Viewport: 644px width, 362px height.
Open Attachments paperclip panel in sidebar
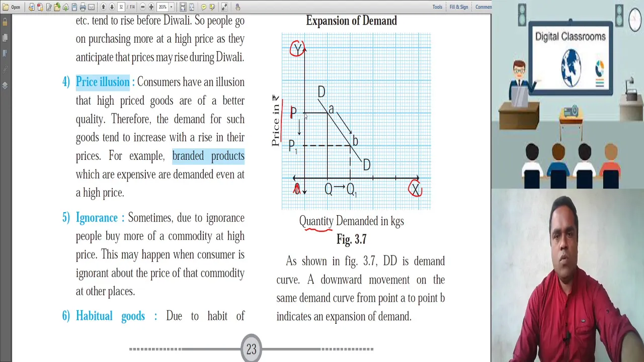tap(5, 69)
